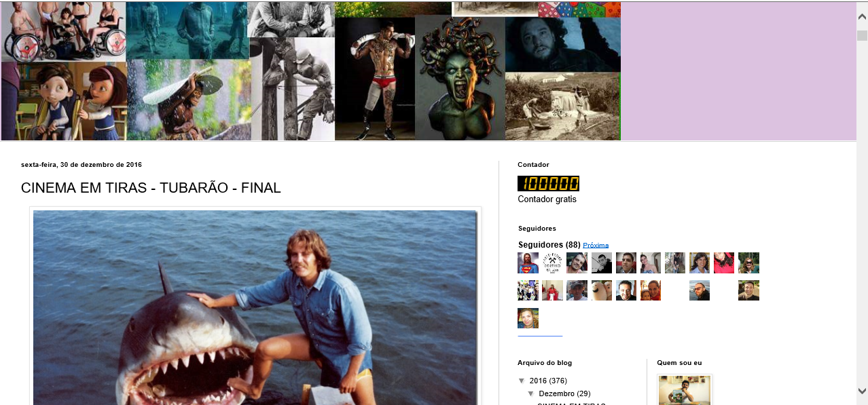Image resolution: width=868 pixels, height=405 pixels.
Task: Open the follower avatar with red armchair
Action: pos(552,290)
